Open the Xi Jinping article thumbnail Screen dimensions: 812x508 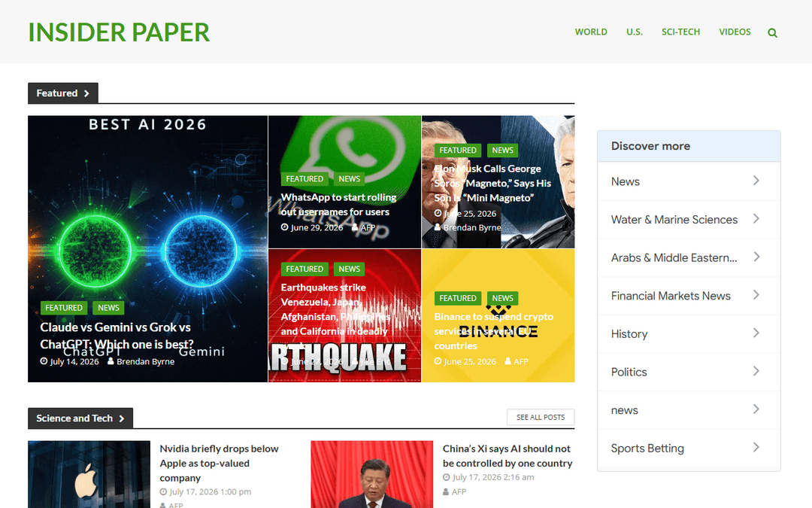(x=372, y=474)
